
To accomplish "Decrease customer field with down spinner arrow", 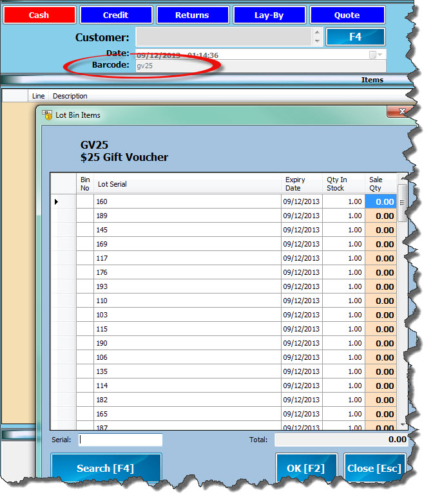I will [x=317, y=41].
